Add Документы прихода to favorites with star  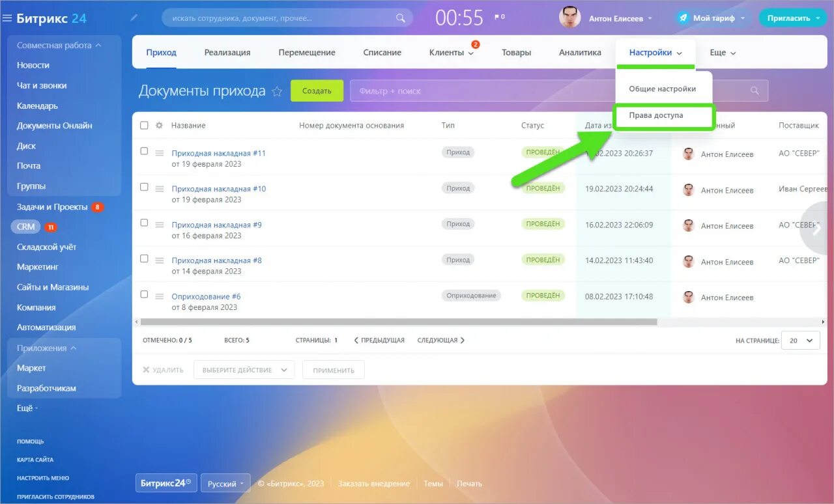coord(277,92)
